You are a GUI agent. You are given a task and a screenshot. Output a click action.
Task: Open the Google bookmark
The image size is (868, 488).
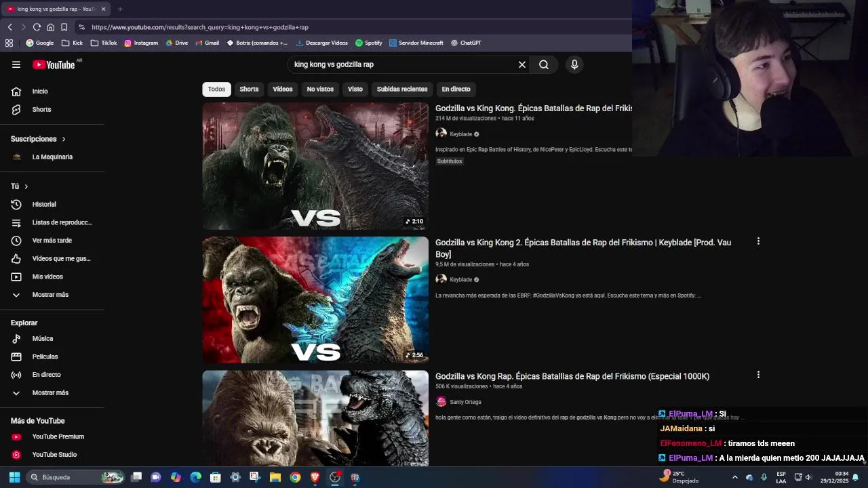[x=40, y=43]
